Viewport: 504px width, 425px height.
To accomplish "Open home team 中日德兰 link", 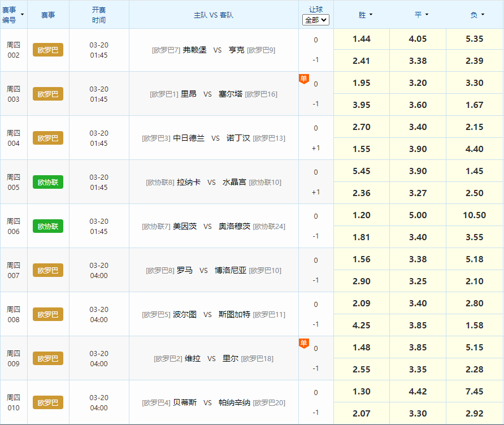I will tap(189, 138).
